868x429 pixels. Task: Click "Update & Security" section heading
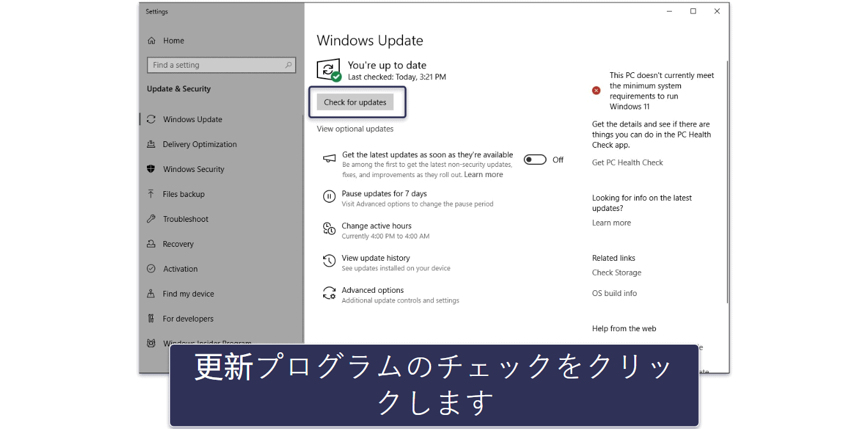click(x=179, y=89)
